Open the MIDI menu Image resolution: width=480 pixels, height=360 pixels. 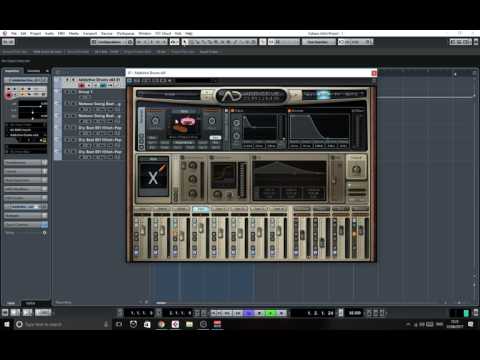pos(61,34)
